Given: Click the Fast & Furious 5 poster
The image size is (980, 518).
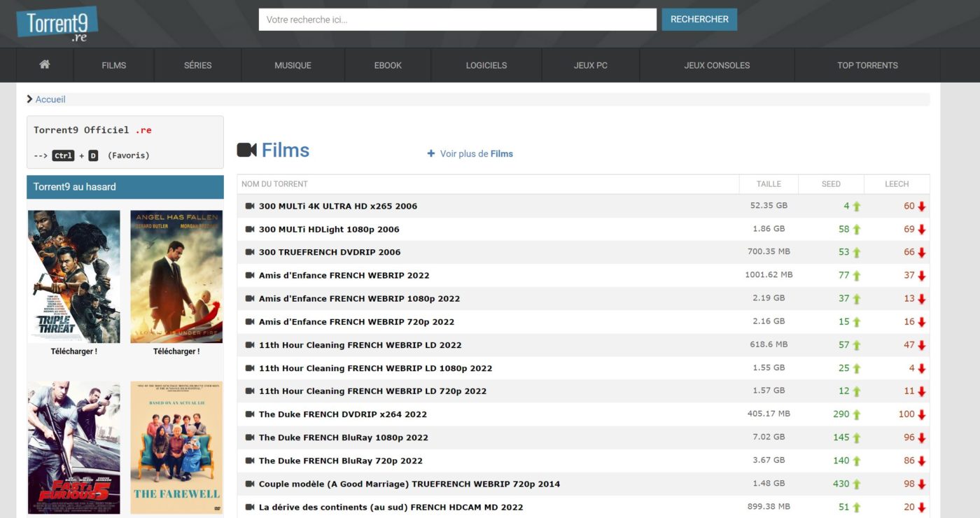Looking at the screenshot, I should pos(73,448).
